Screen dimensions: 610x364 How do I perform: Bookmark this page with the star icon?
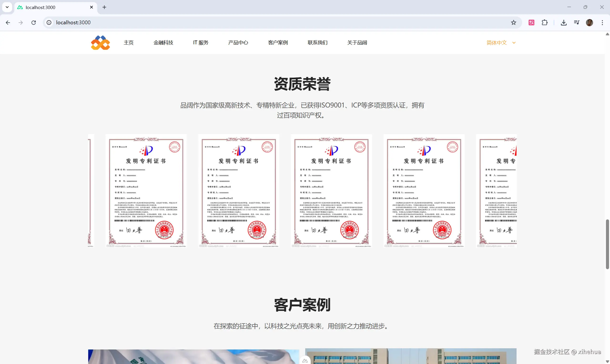[513, 23]
